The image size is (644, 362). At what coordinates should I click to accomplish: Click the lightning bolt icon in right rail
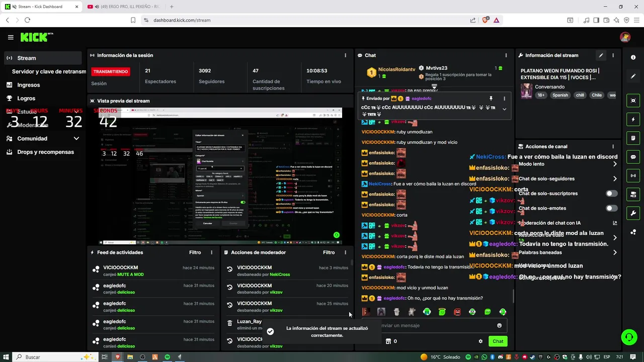633,120
